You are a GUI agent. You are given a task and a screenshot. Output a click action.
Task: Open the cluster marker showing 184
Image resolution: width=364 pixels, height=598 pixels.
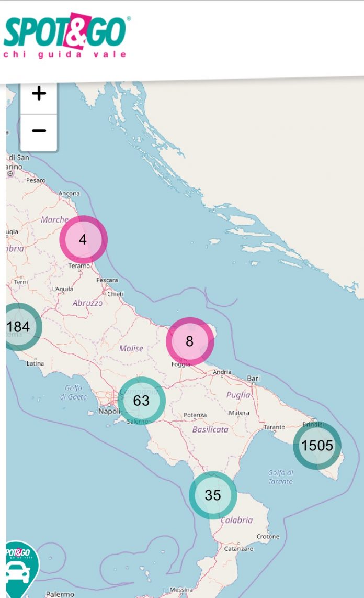18,327
